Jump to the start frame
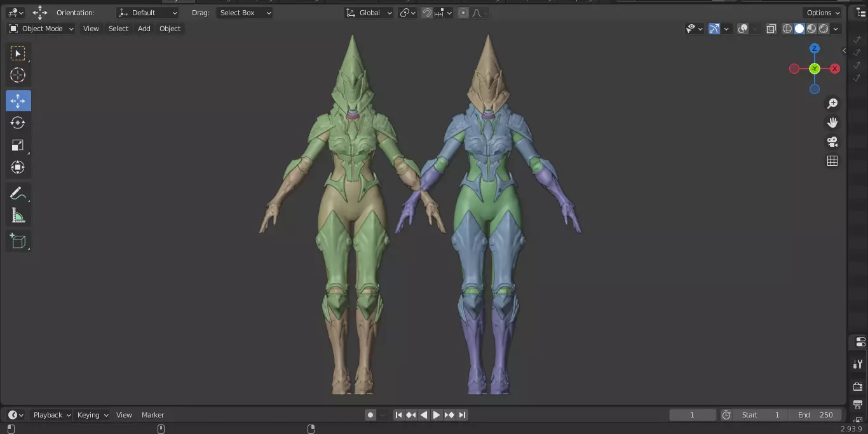This screenshot has width=868, height=434. pyautogui.click(x=398, y=415)
